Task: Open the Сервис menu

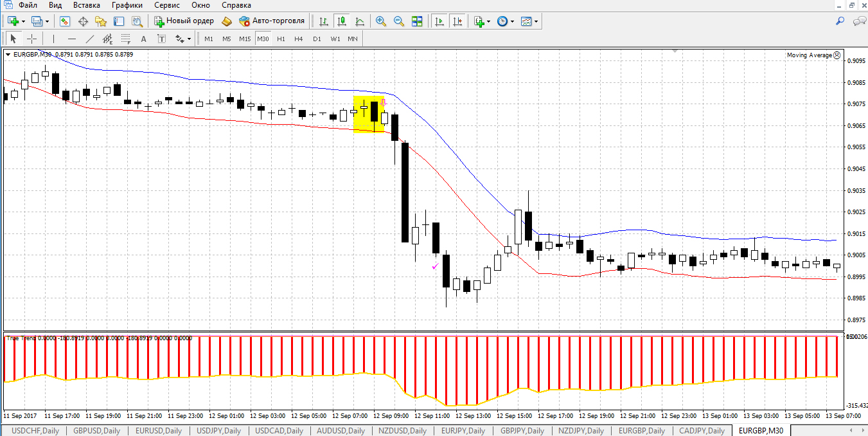Action: 166,5
